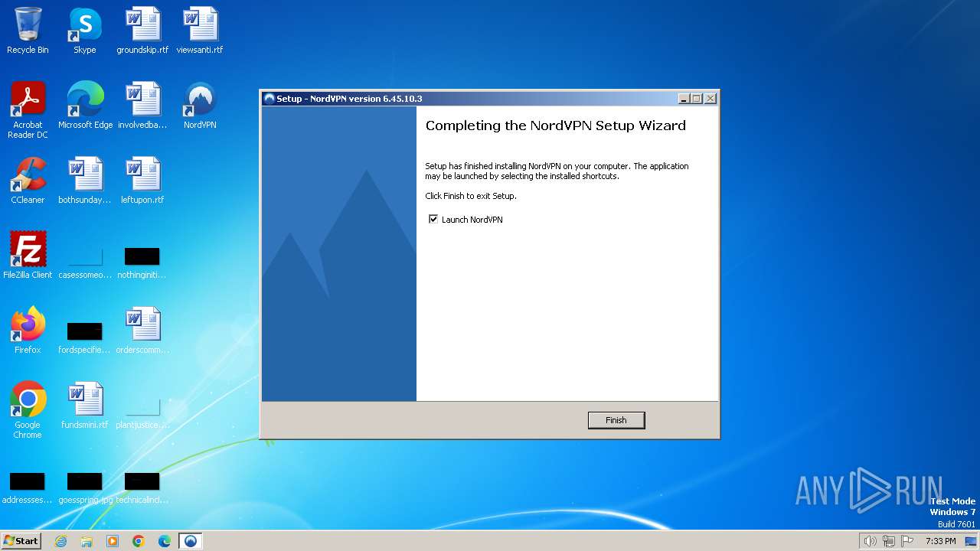Open Edge from the taskbar
Screen dimensions: 980x551
coord(165,541)
